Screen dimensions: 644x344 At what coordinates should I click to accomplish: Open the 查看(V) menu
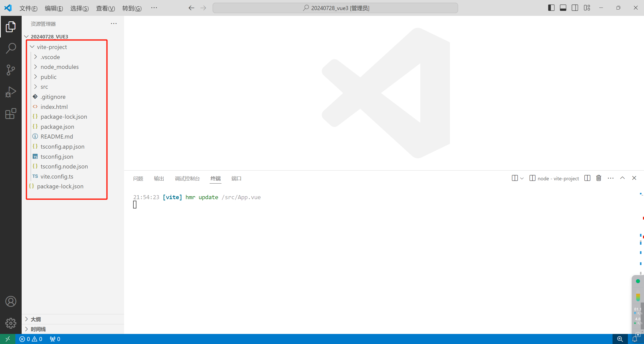coord(105,8)
